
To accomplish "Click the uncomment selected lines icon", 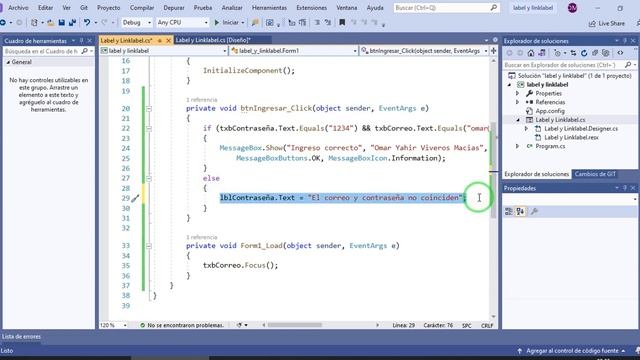I will click(x=327, y=22).
